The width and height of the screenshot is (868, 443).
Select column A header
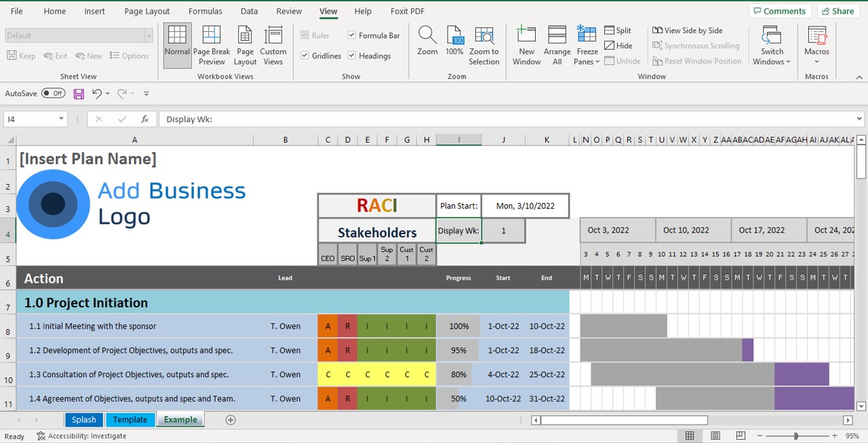[x=134, y=140]
